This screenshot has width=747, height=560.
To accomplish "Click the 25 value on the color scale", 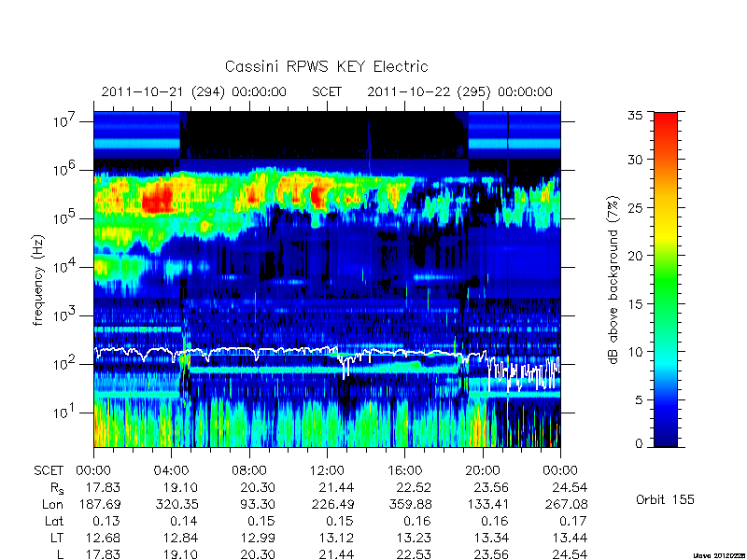I will [x=635, y=207].
